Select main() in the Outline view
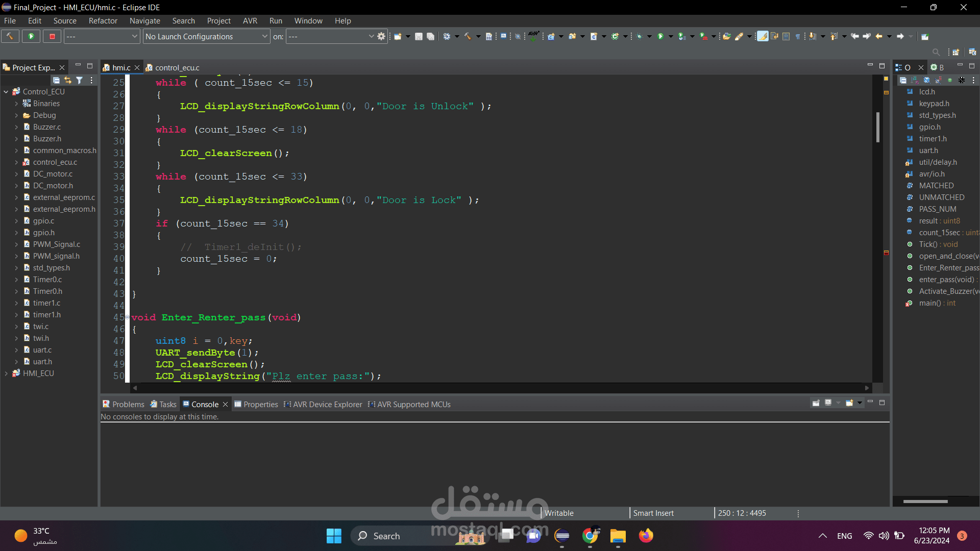Viewport: 980px width, 551px height. click(929, 303)
